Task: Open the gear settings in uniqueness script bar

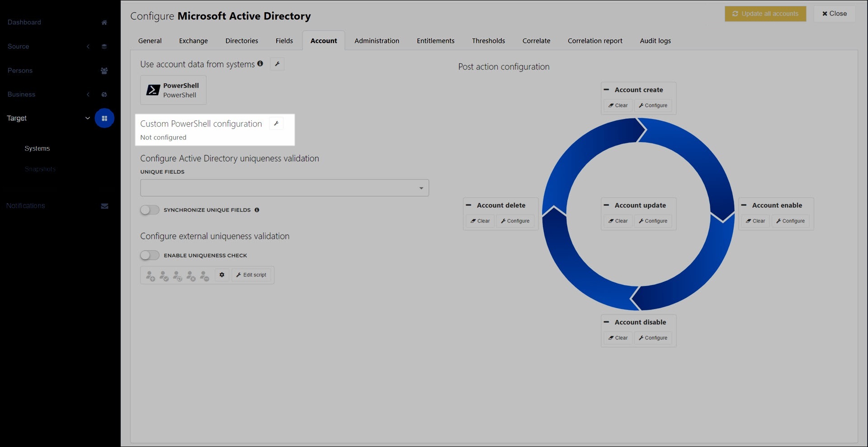Action: tap(222, 275)
